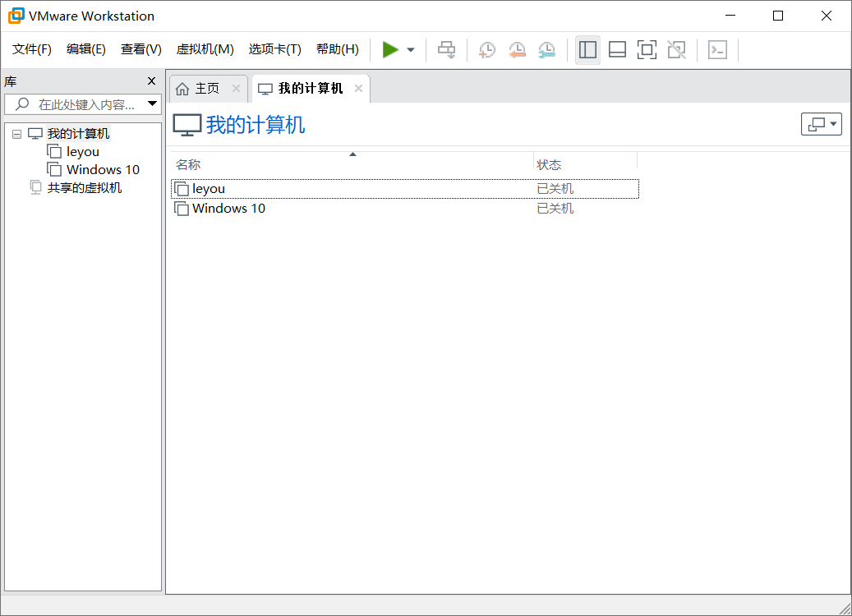Close the 库 library panel
This screenshot has height=616, width=852.
pyautogui.click(x=152, y=81)
